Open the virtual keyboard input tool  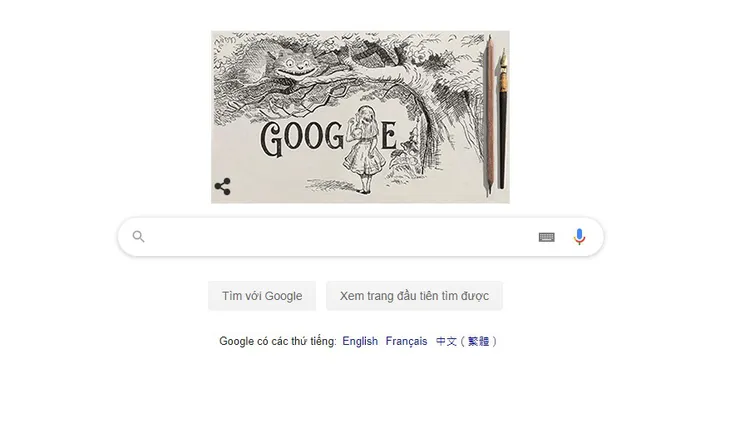tap(547, 237)
